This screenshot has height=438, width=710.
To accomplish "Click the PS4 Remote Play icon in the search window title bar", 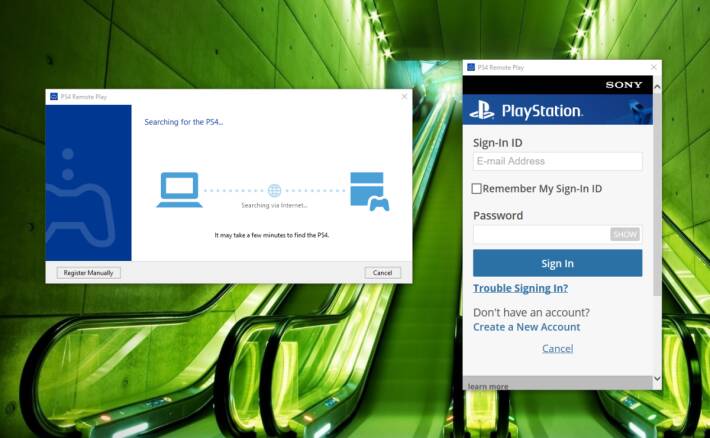I will tap(54, 96).
